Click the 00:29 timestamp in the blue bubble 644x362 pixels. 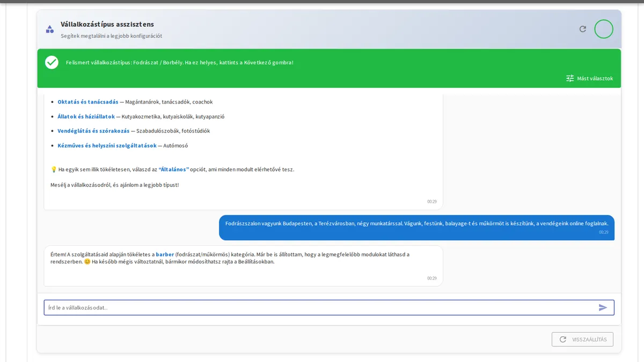pos(604,232)
